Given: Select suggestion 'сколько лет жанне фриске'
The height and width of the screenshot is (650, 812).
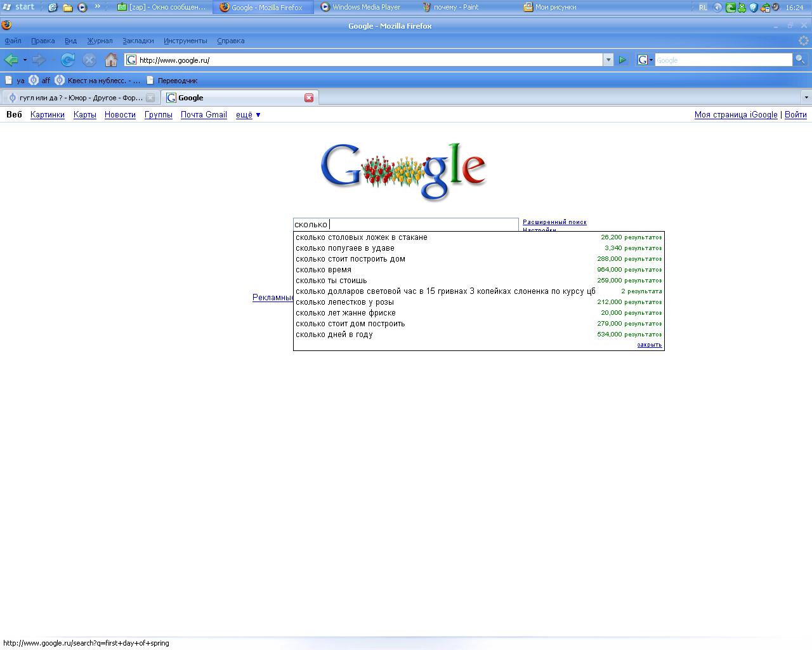Looking at the screenshot, I should [x=479, y=313].
